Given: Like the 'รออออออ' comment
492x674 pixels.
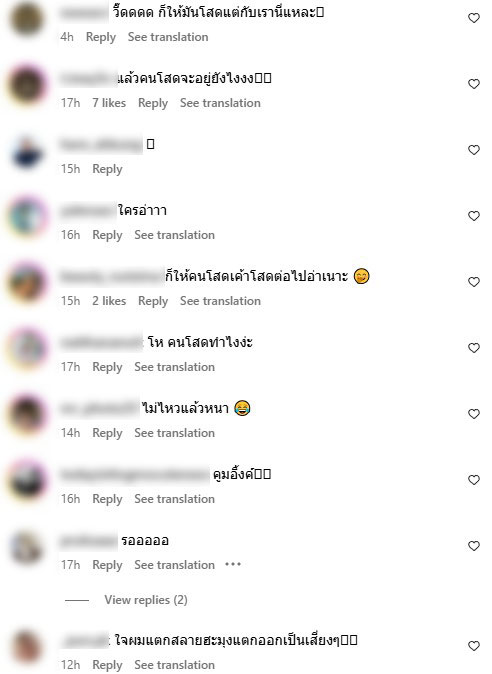Looking at the screenshot, I should tap(474, 546).
